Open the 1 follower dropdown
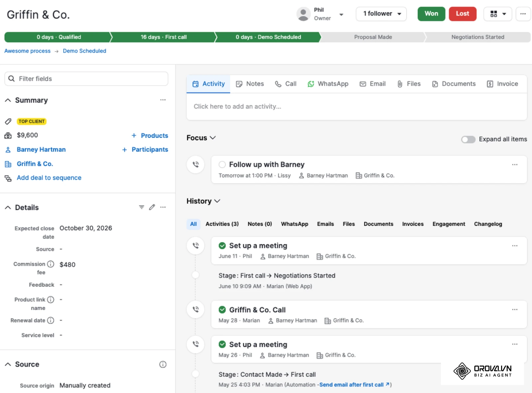Viewport: 532px width, 393px height. tap(381, 14)
